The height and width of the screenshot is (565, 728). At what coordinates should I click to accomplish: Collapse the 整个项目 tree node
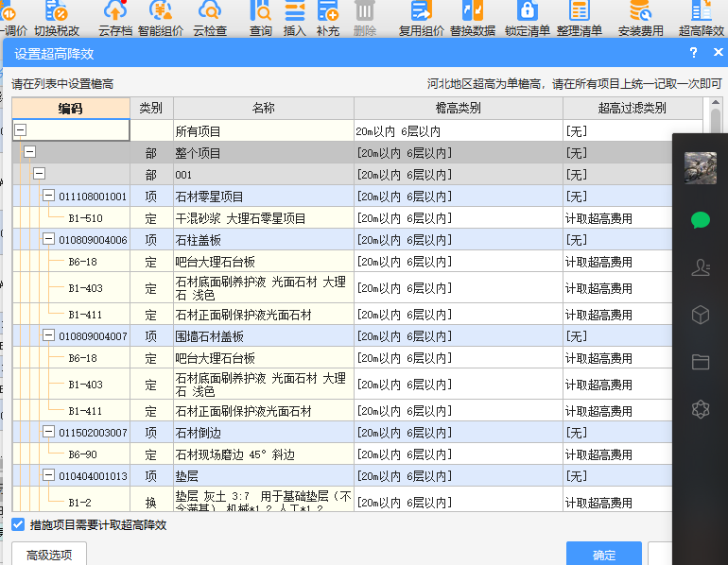click(29, 152)
